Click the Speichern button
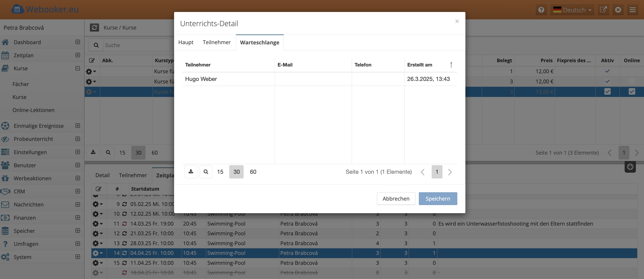Screen dimensions: 644x279 438,199
